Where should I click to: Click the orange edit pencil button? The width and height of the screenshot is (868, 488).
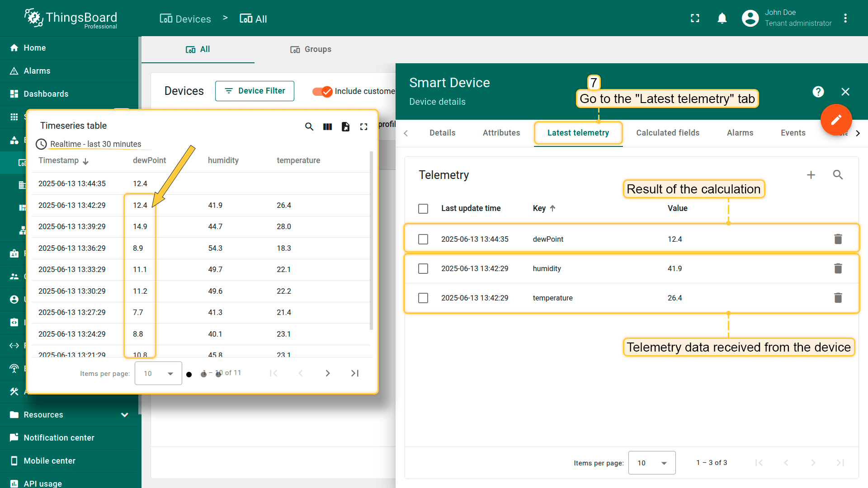836,120
